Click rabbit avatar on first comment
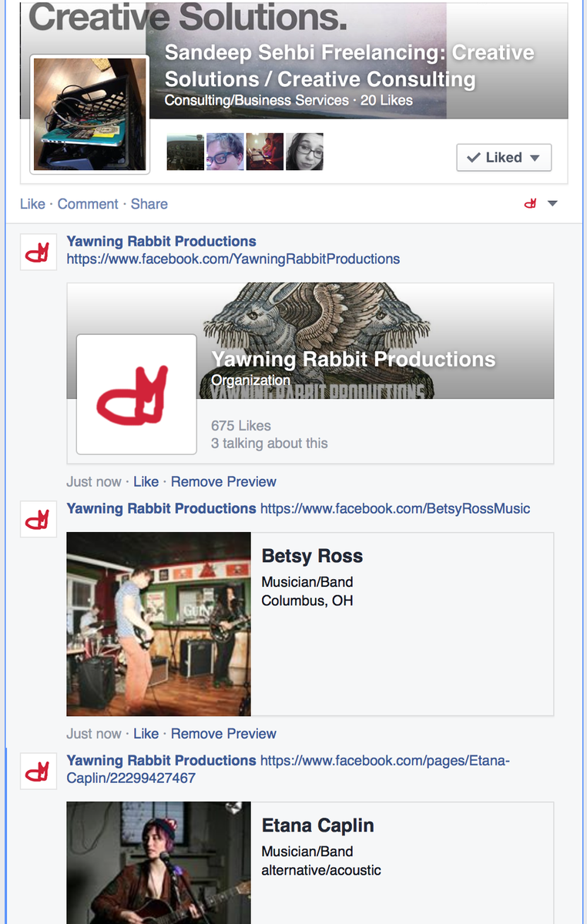 click(39, 252)
